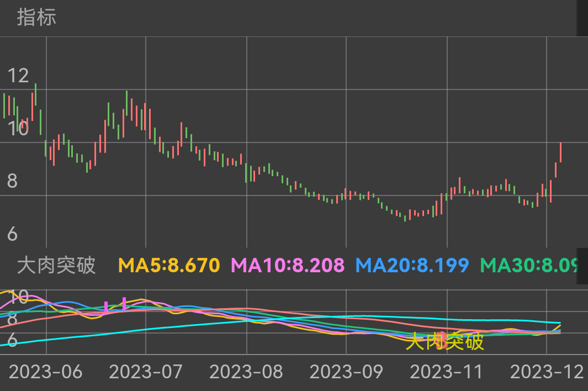This screenshot has height=391, width=588.
Task: Select the MA10:8.208 indicator label
Action: (287, 266)
